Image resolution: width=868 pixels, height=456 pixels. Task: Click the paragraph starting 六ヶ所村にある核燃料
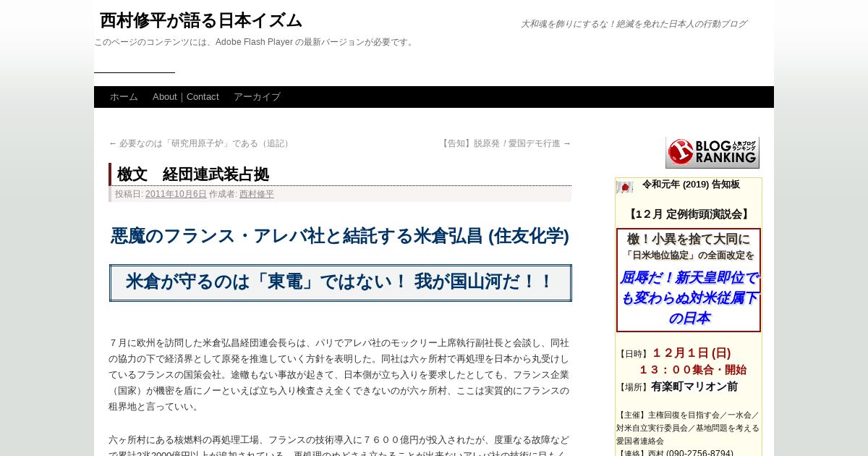tap(340, 445)
